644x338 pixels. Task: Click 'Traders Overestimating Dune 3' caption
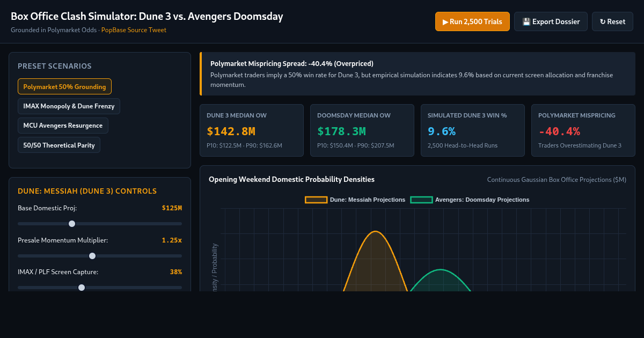tap(580, 145)
